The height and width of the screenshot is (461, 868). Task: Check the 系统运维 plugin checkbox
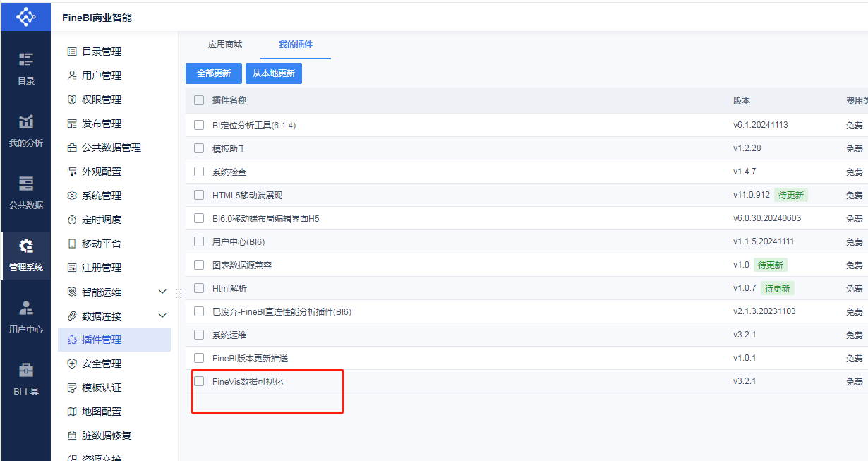pyautogui.click(x=199, y=335)
